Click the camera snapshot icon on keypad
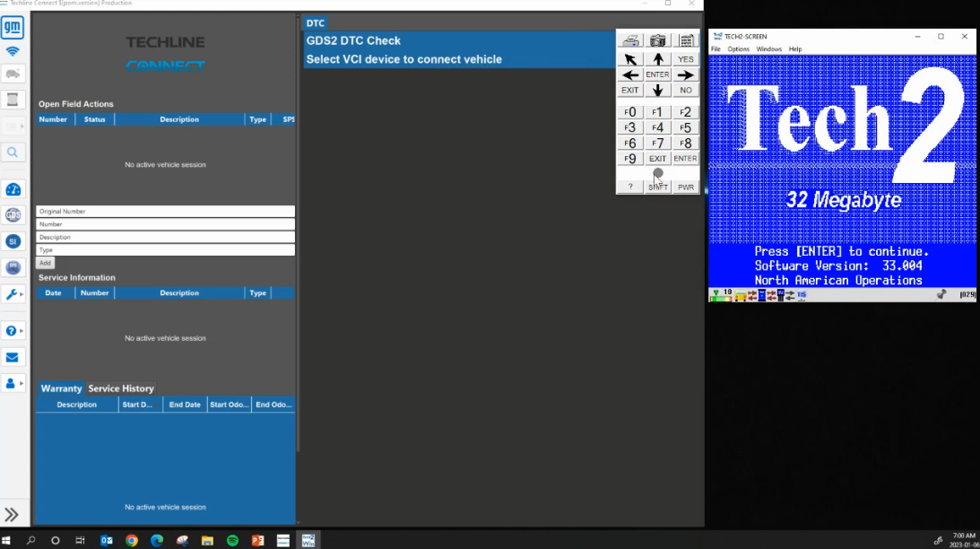 coord(657,40)
